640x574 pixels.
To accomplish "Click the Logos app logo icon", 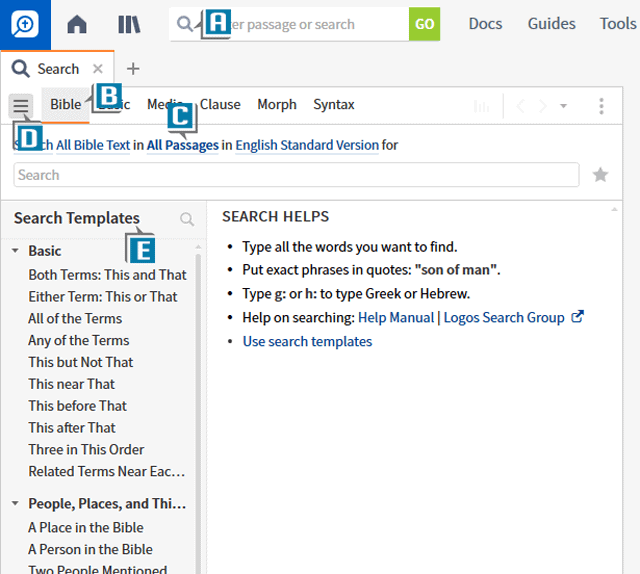I will (x=24, y=24).
